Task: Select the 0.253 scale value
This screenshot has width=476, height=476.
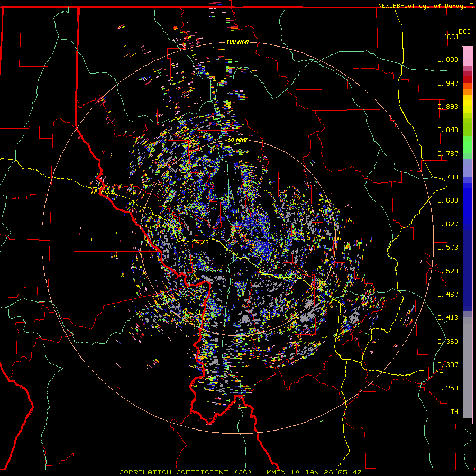Action: point(448,388)
